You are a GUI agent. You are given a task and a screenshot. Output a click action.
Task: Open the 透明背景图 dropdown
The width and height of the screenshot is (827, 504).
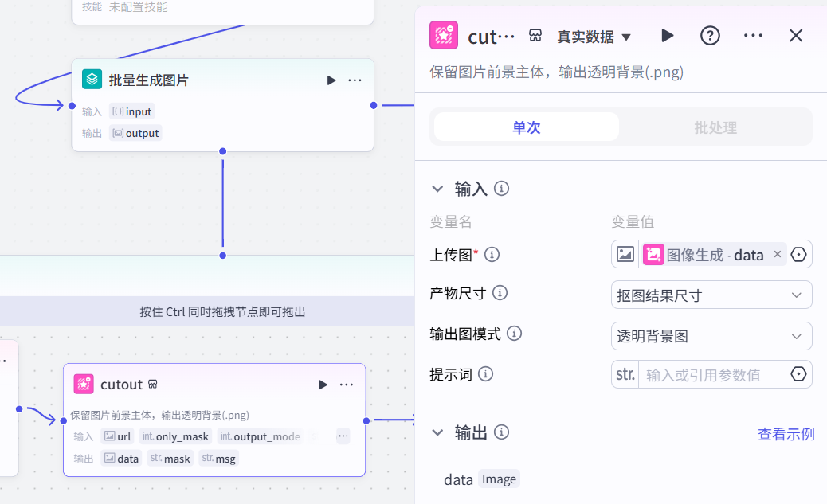click(711, 336)
